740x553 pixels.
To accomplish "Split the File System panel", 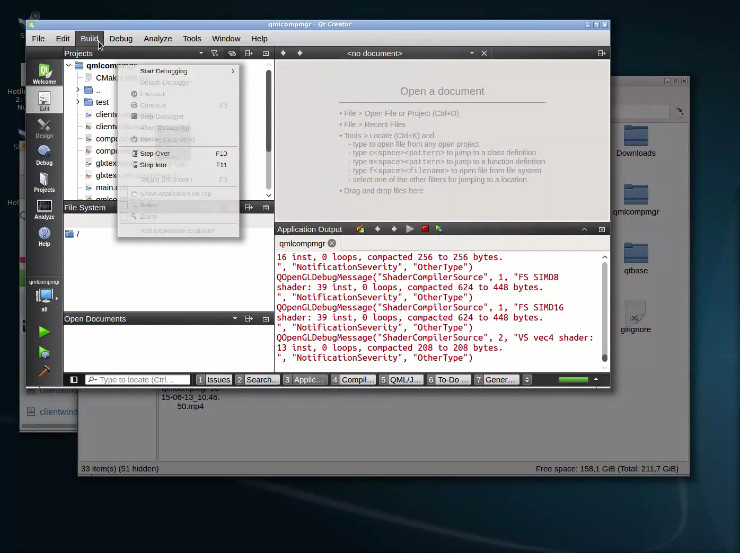I will pyautogui.click(x=249, y=208).
